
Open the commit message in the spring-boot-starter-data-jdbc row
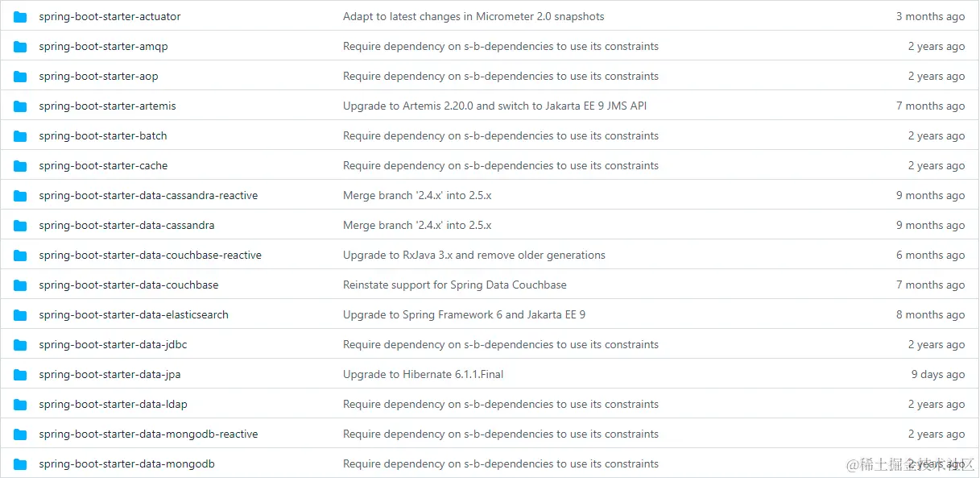tap(501, 345)
